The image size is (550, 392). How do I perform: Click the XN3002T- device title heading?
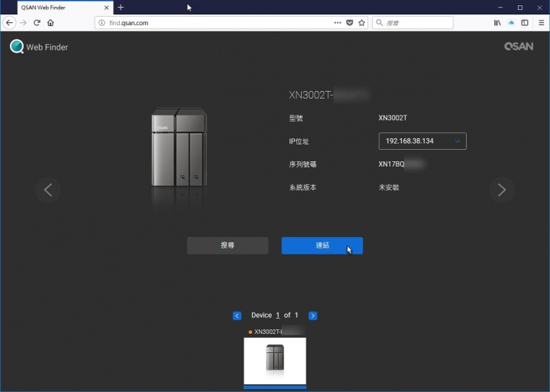[311, 95]
